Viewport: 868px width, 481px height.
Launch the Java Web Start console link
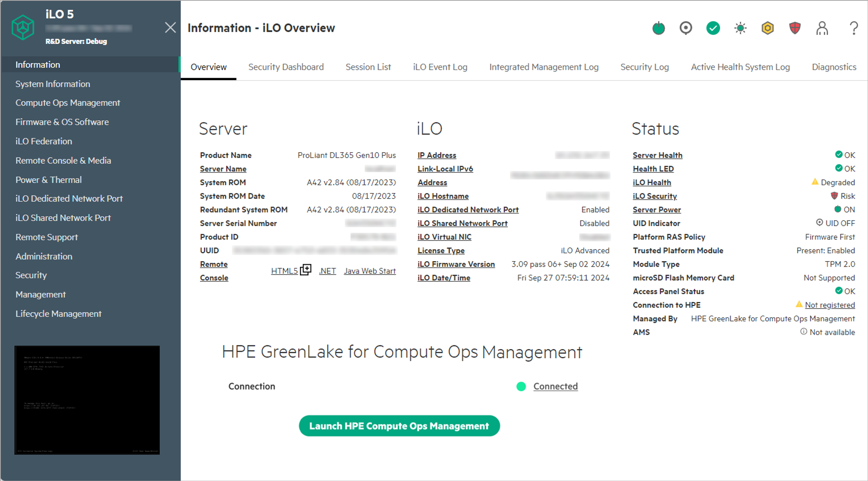[370, 271]
